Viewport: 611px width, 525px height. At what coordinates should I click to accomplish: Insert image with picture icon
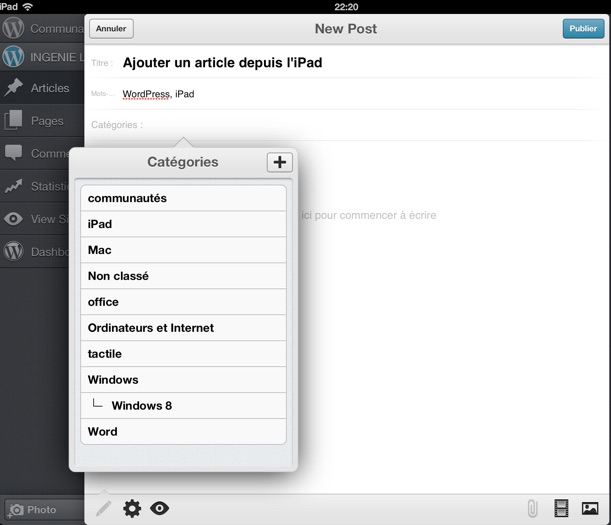point(590,509)
